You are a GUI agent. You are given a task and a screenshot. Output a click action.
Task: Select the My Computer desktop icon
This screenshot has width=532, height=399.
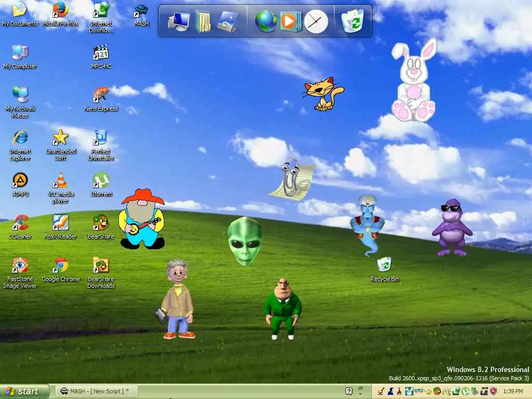tap(20, 57)
